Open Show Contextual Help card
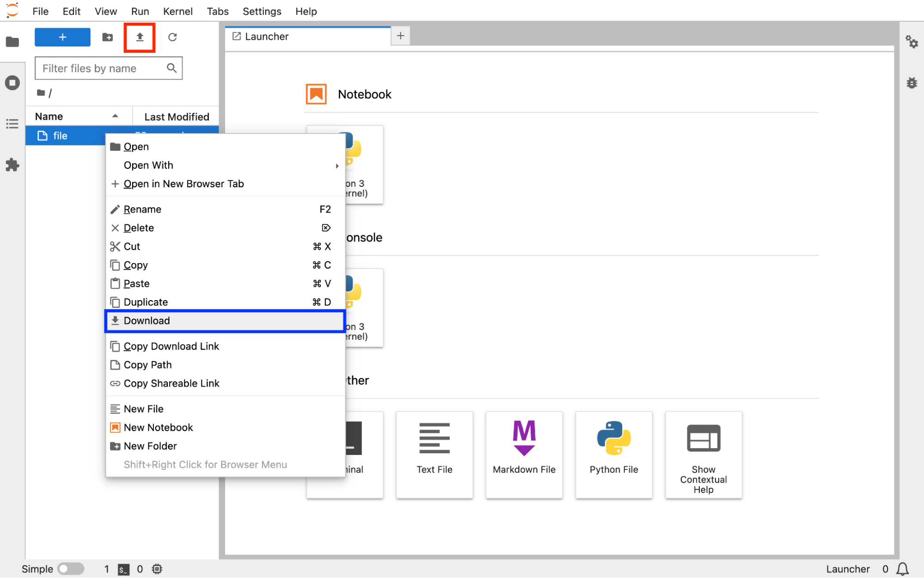This screenshot has height=578, width=924. (704, 455)
